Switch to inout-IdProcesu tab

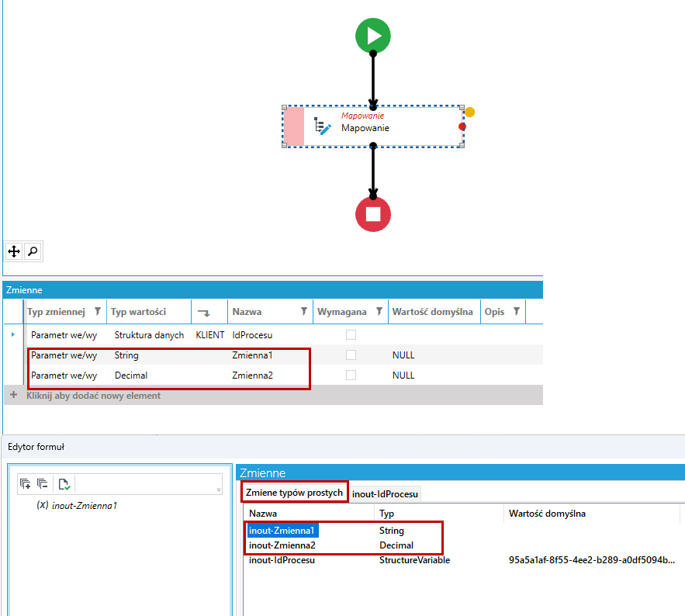[385, 493]
